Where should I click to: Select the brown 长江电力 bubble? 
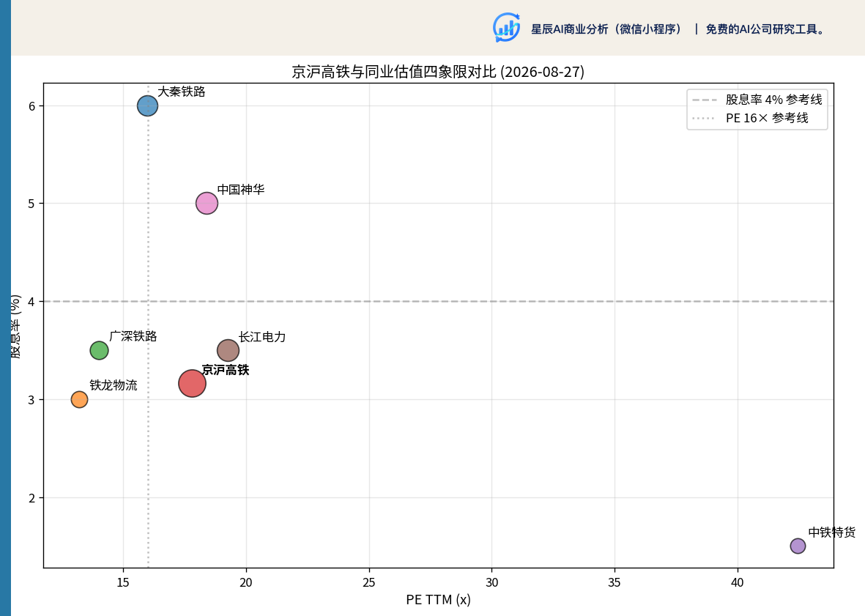point(228,350)
